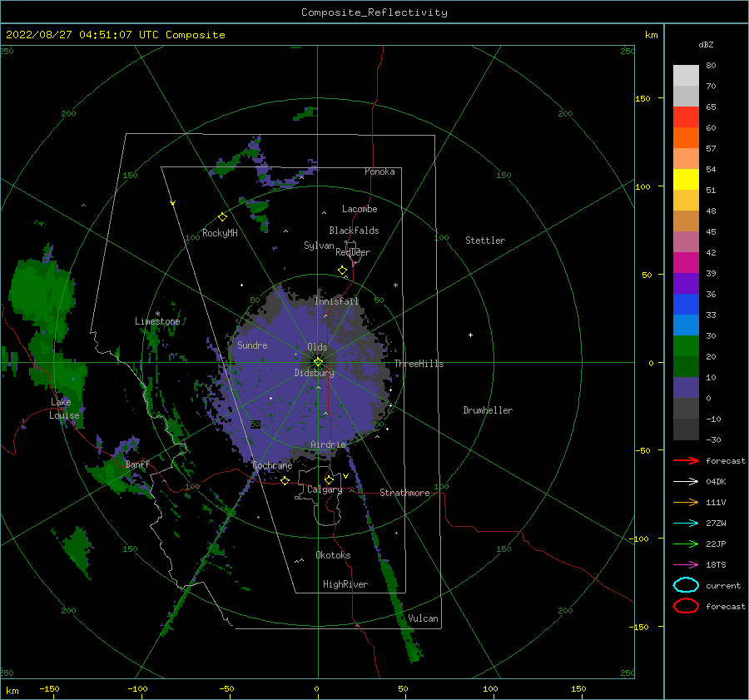Click the yellow radar-site diamond at Olds
749x700 pixels.
[318, 362]
